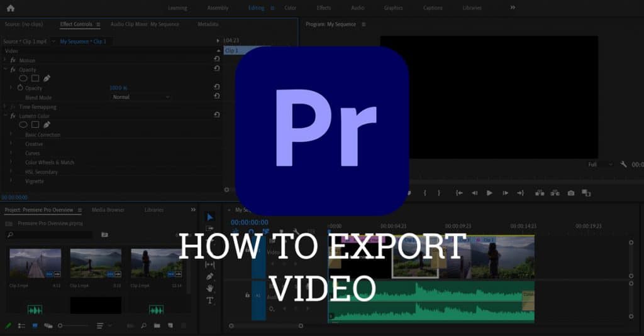644x336 pixels.
Task: Create a new bin in Project panel
Action: [x=157, y=326]
